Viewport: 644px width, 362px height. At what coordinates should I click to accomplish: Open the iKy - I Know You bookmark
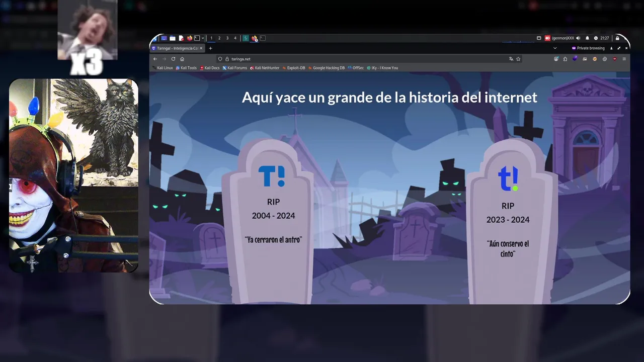click(382, 68)
